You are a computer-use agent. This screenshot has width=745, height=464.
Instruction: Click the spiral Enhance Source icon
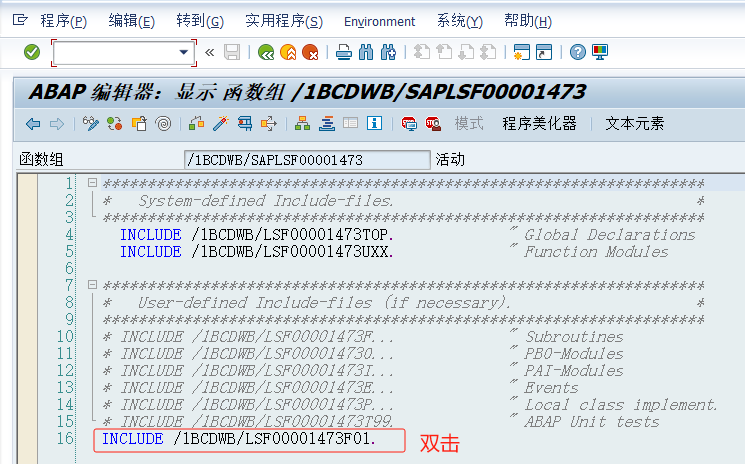163,123
